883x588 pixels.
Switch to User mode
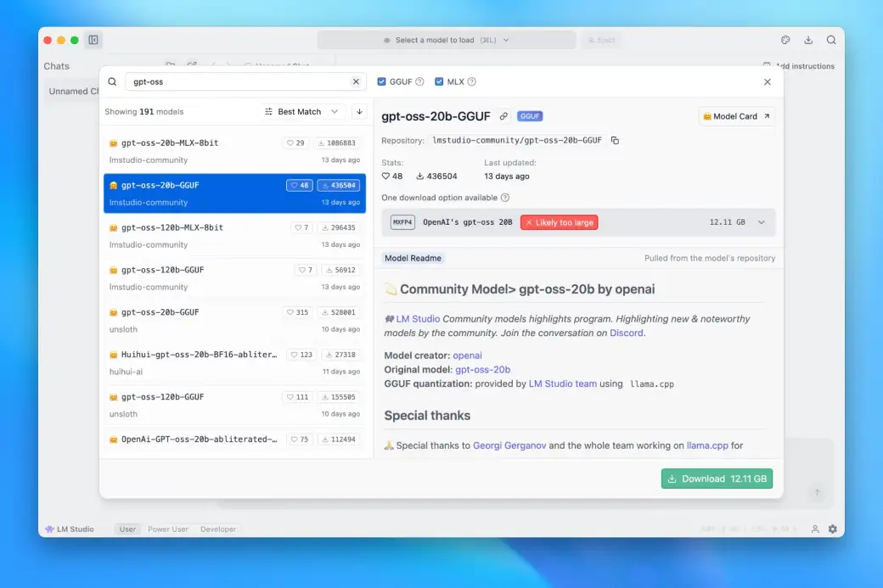(127, 529)
